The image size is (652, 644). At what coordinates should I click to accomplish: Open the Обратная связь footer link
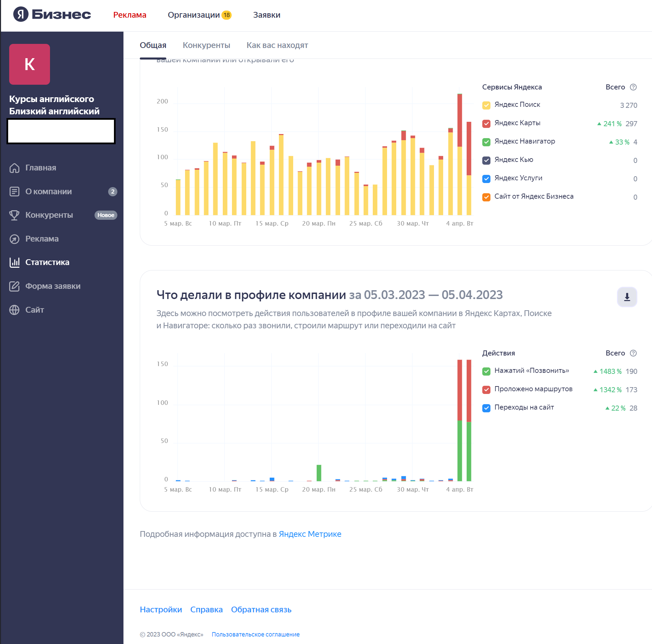point(261,610)
